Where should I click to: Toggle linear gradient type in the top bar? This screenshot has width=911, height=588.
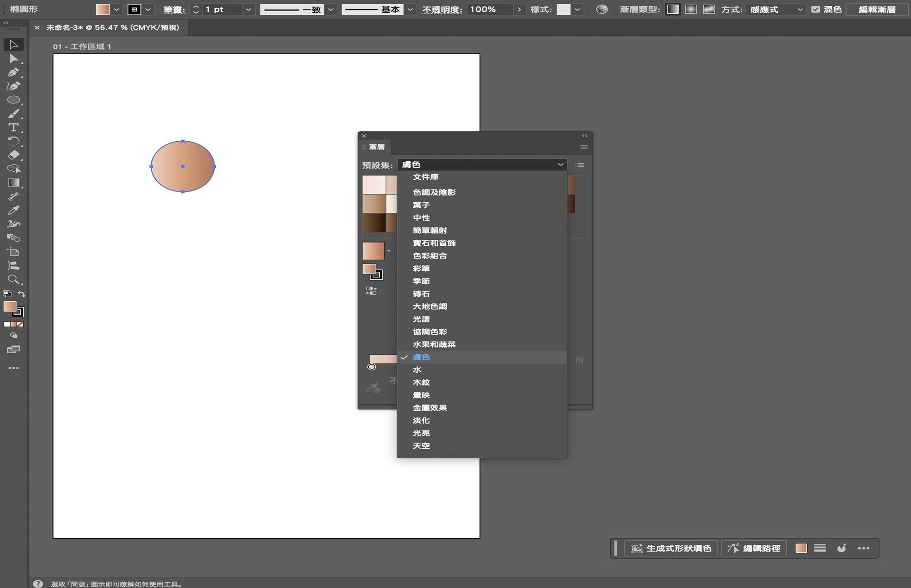pos(673,9)
